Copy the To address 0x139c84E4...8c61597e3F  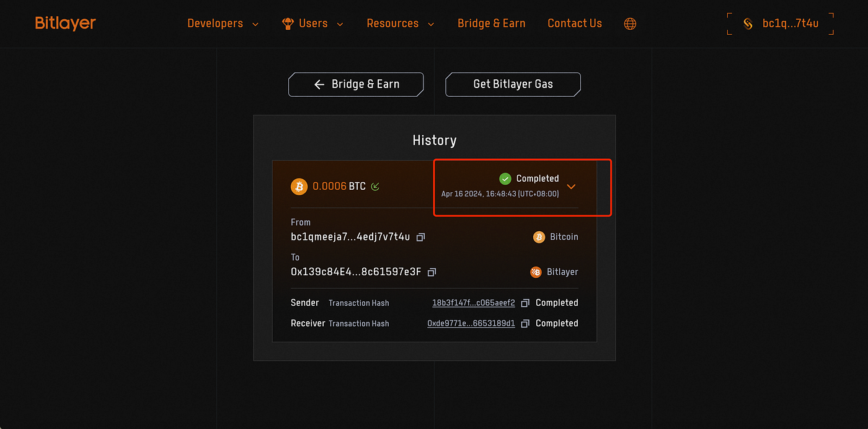pyautogui.click(x=432, y=272)
